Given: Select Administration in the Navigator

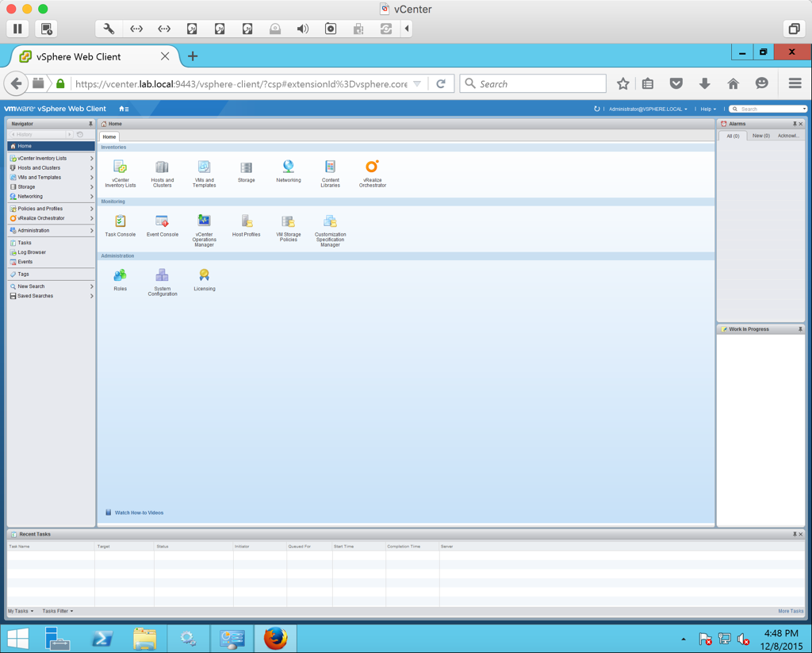Looking at the screenshot, I should [33, 230].
